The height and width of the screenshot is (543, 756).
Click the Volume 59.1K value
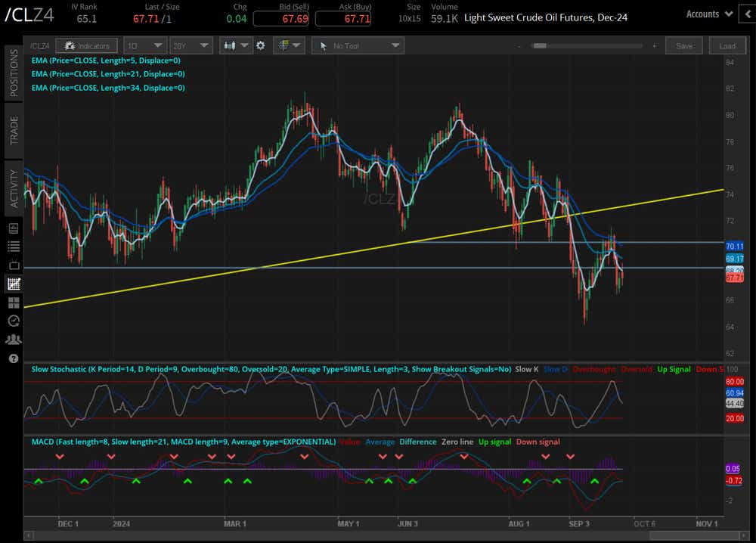[x=444, y=19]
